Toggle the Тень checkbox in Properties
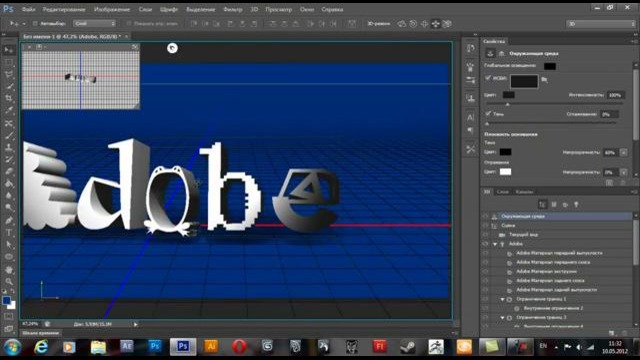640x360 pixels. tap(488, 113)
